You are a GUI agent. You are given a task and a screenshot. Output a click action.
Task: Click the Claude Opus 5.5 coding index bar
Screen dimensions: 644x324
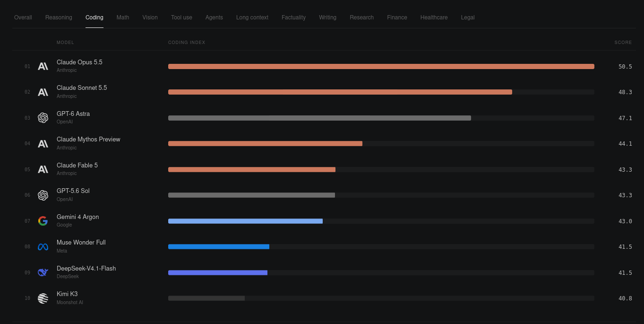(381, 67)
